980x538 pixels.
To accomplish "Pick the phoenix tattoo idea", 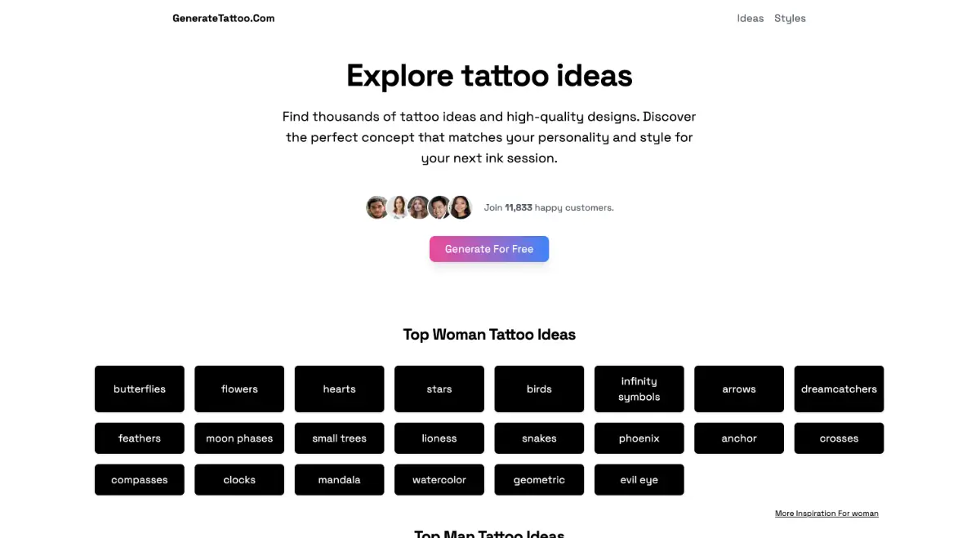I will [x=639, y=438].
